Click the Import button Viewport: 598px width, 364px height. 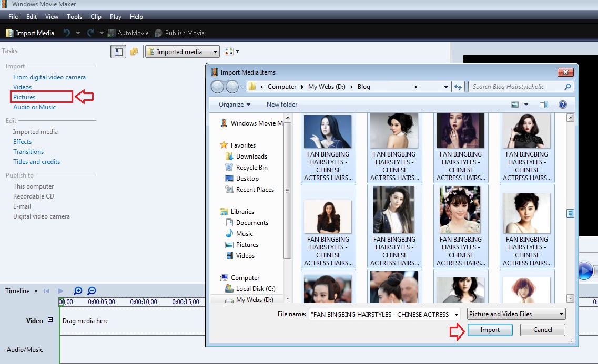[490, 330]
